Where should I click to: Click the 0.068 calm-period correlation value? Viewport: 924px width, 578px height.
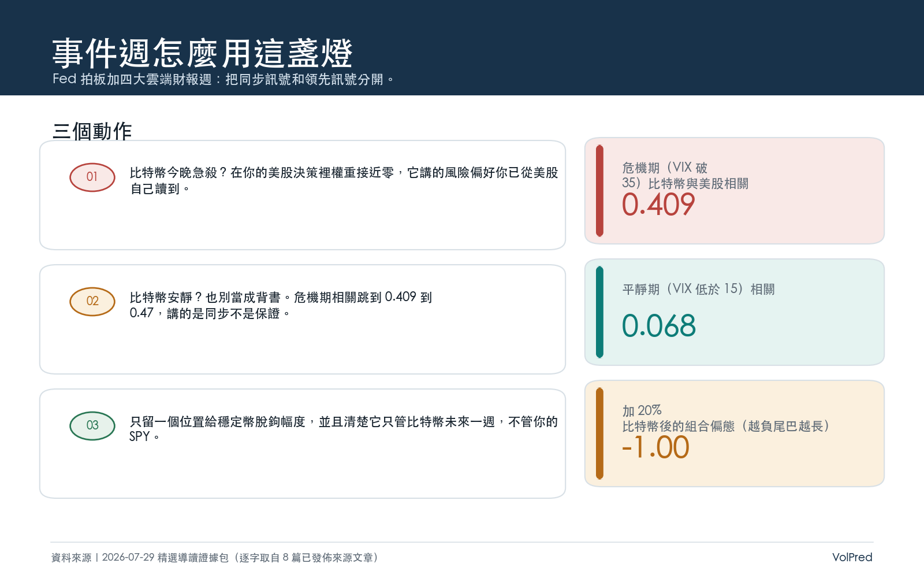pyautogui.click(x=659, y=326)
